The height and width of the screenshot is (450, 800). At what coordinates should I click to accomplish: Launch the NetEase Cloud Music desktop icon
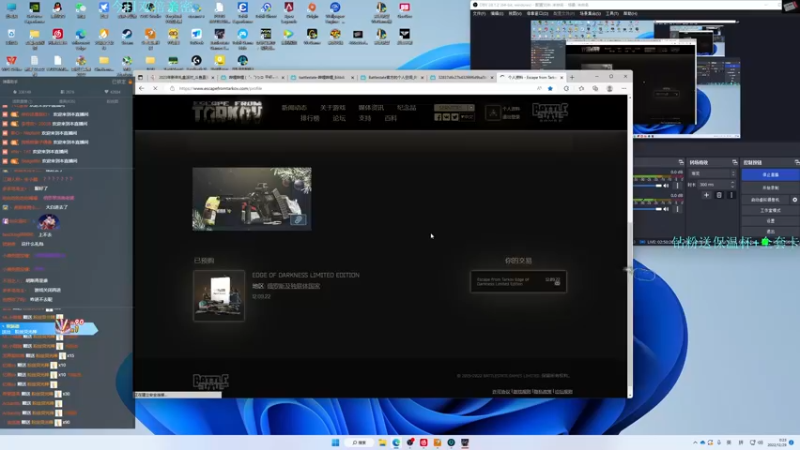[58, 35]
